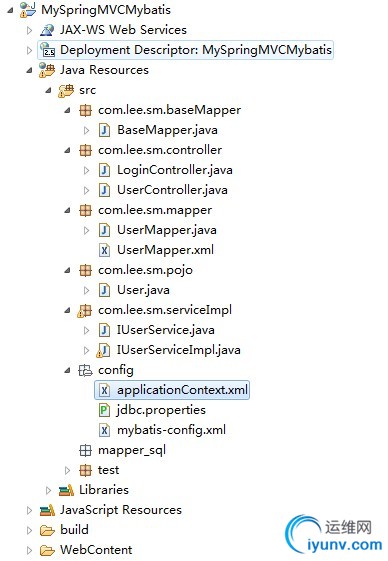Collapse the com.lee.sm.mapper package

tap(67, 210)
